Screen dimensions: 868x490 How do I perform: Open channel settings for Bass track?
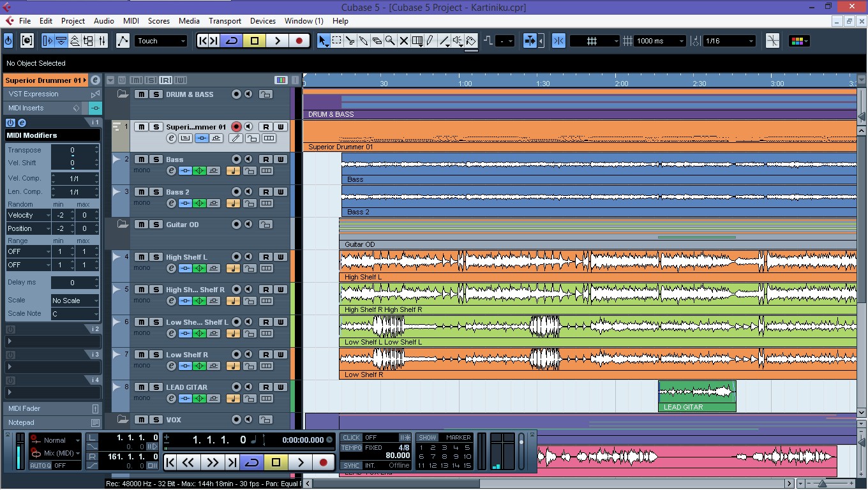point(171,171)
